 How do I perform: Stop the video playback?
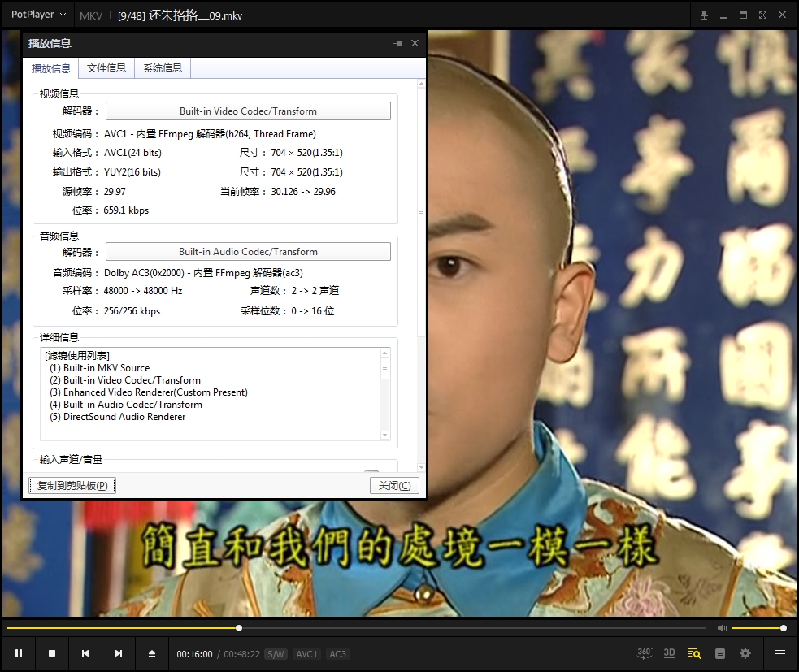click(x=52, y=653)
